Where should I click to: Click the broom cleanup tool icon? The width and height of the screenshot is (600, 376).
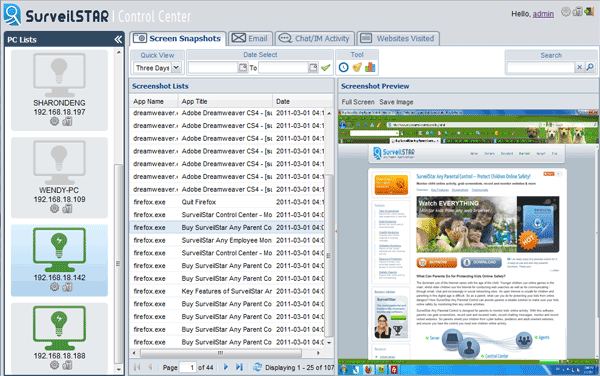pyautogui.click(x=357, y=67)
